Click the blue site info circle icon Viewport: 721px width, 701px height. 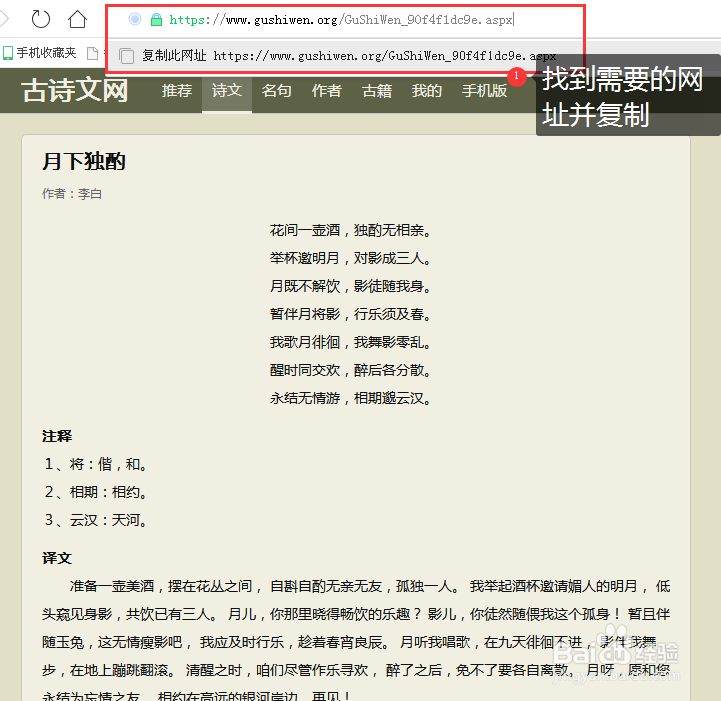click(x=135, y=19)
